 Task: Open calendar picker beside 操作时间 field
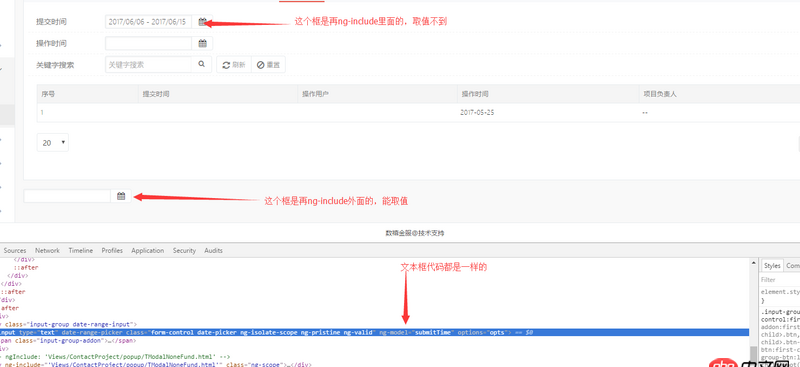click(203, 43)
